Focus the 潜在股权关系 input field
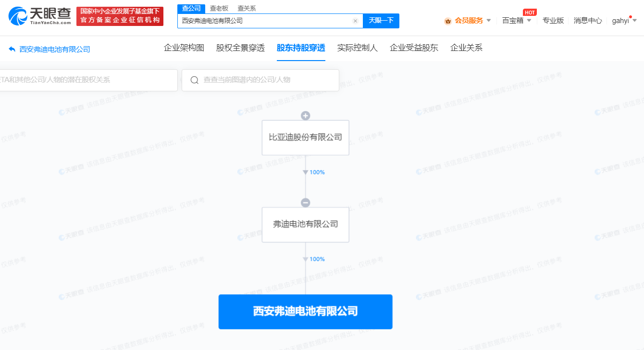Screen dimensions: 644x350 88,80
